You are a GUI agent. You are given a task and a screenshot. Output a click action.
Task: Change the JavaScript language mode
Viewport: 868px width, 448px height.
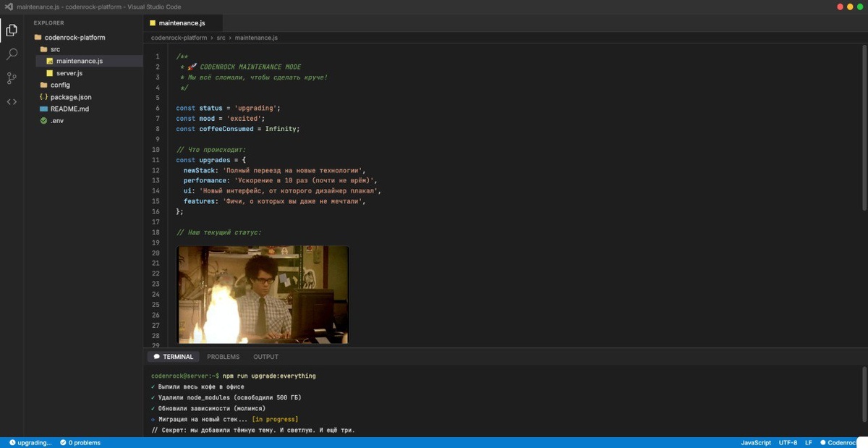click(756, 442)
